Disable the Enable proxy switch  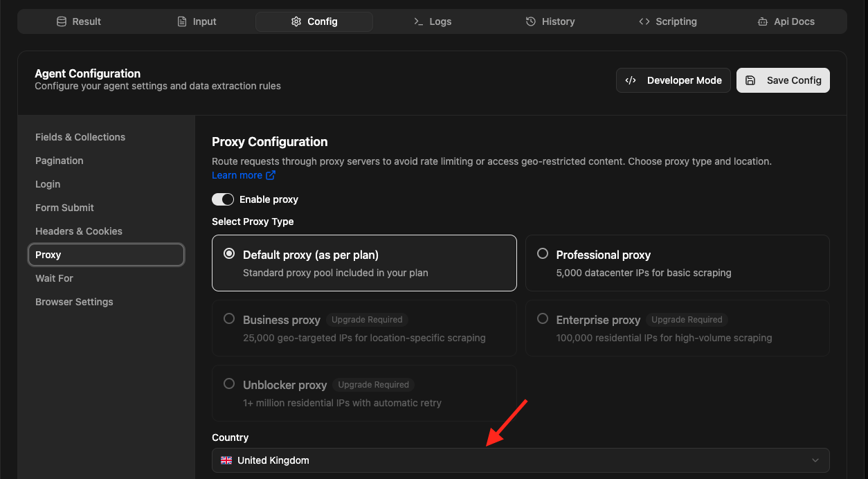pyautogui.click(x=223, y=199)
